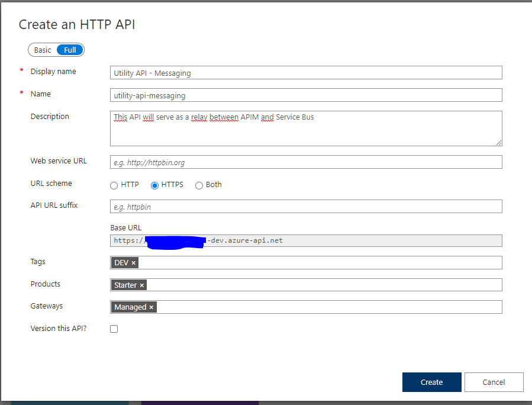Select the Full form view
Screen dimensions: 532x405
tap(70, 50)
